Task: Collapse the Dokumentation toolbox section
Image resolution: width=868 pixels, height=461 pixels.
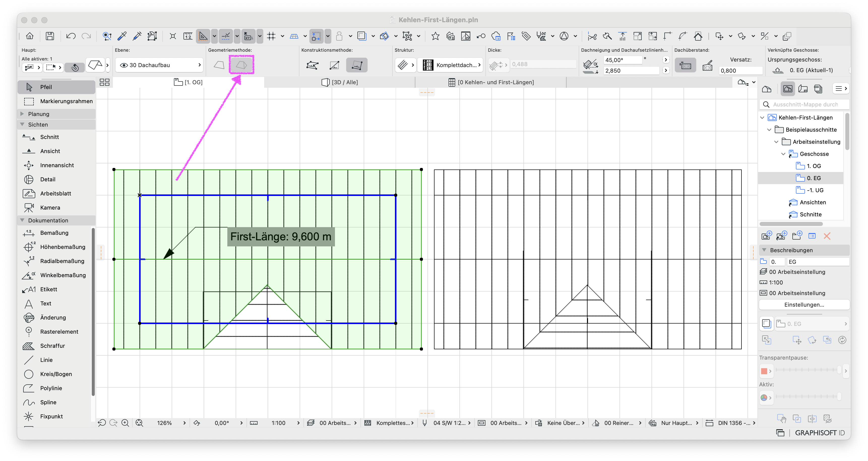Action: (x=22, y=220)
